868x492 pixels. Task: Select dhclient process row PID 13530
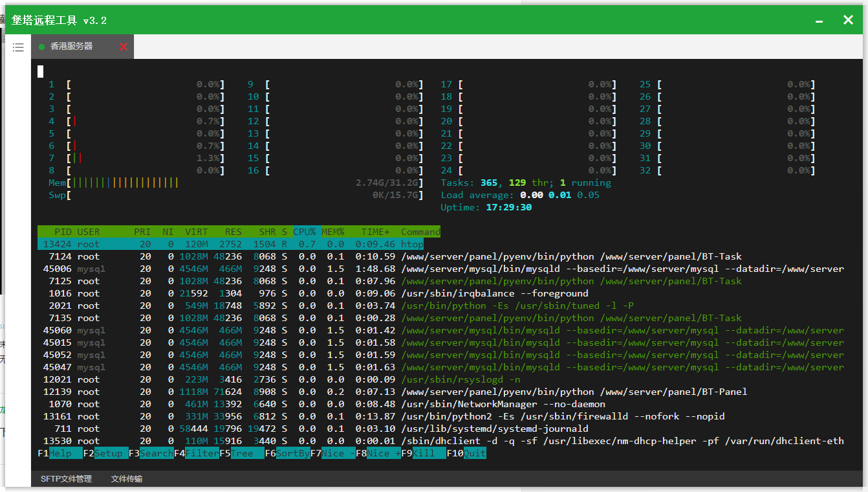coord(440,441)
